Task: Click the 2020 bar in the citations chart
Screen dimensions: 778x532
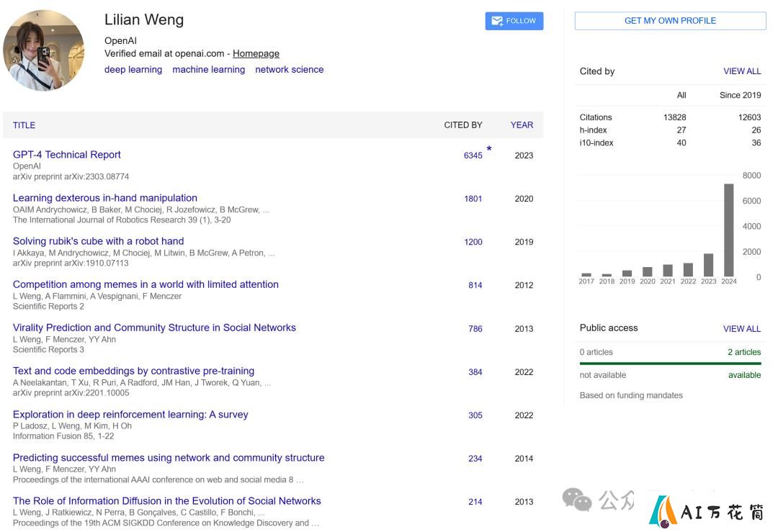Action: coord(647,271)
